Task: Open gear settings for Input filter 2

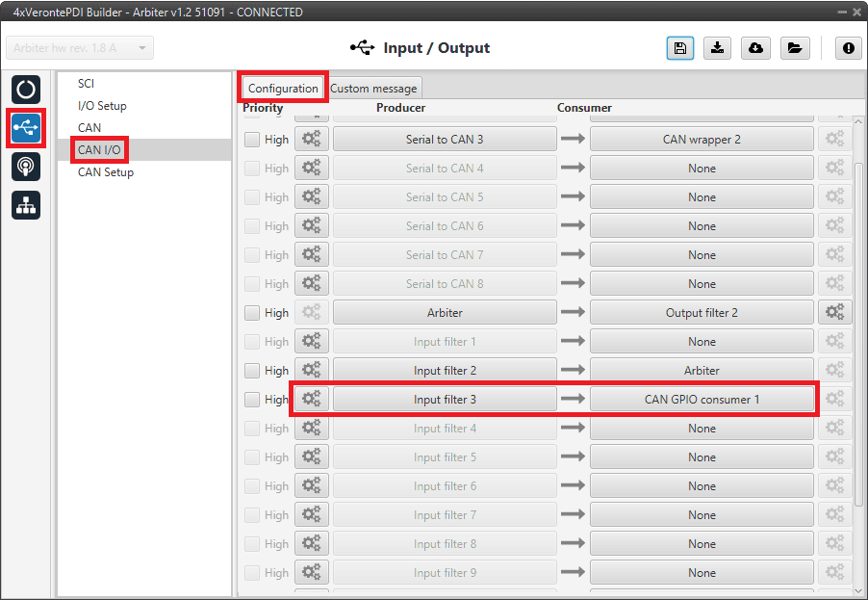Action: tap(312, 370)
